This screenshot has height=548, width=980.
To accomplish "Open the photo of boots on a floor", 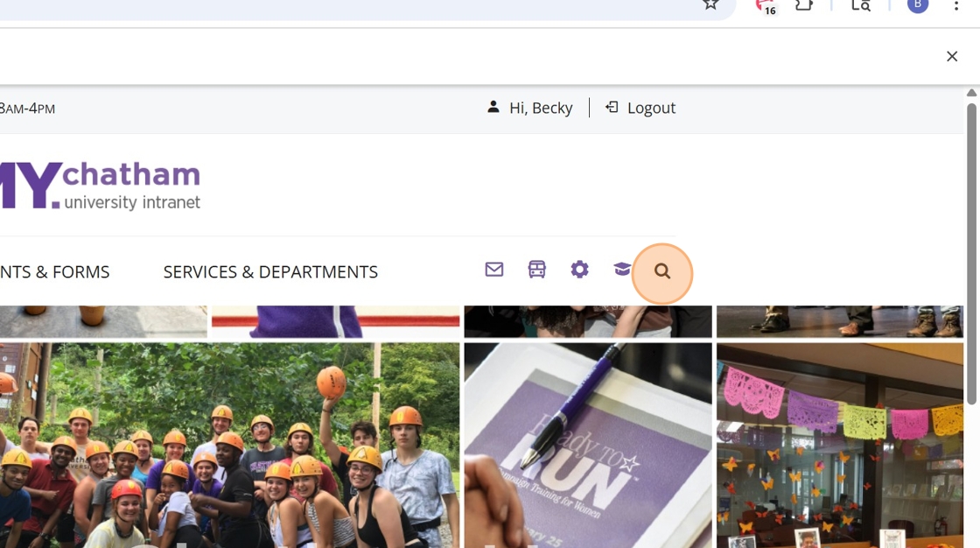I will (x=840, y=321).
